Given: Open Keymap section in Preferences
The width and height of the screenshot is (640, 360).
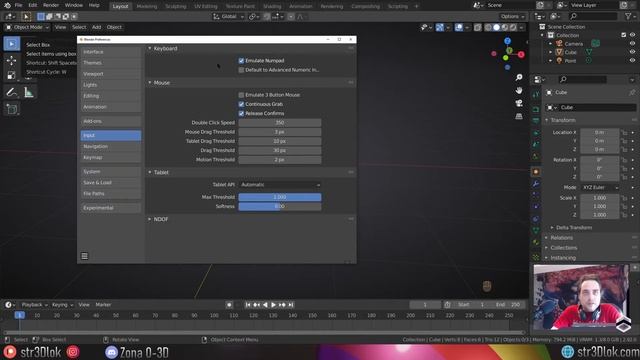Looking at the screenshot, I should [111, 157].
